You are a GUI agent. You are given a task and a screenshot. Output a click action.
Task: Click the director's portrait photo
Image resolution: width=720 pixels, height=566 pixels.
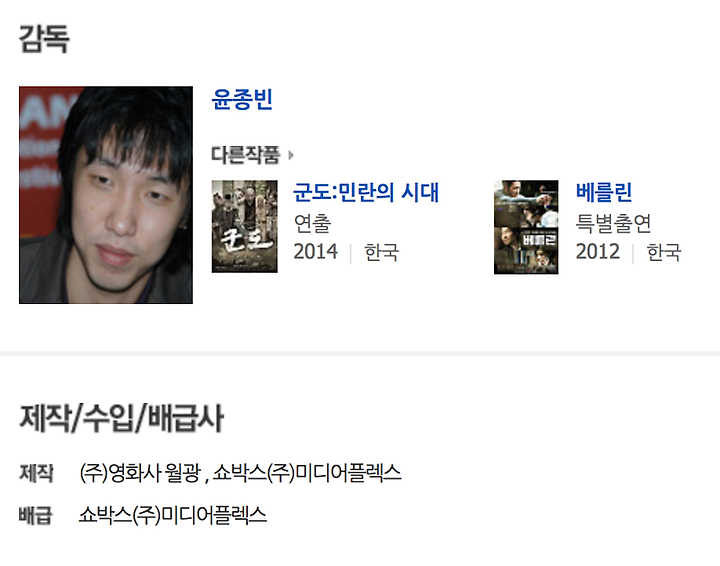106,195
